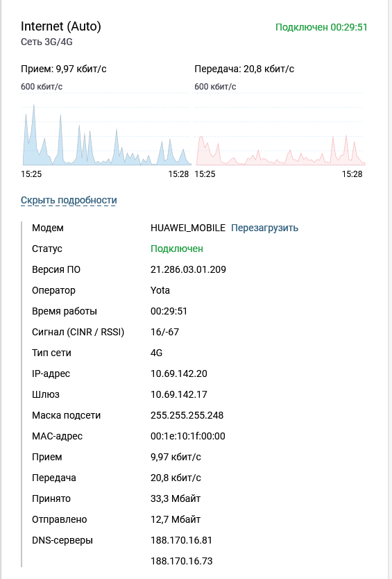Click the 'Прием: 9,97 кбит/с' graph heading
The image size is (392, 579).
click(64, 69)
